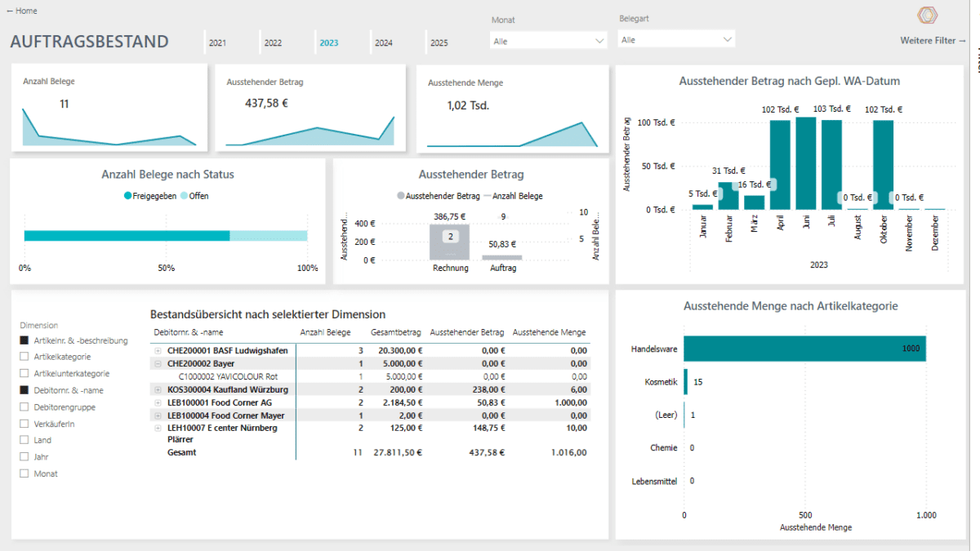The height and width of the screenshot is (551, 980).
Task: Select the 2021 year tab
Action: (x=217, y=42)
